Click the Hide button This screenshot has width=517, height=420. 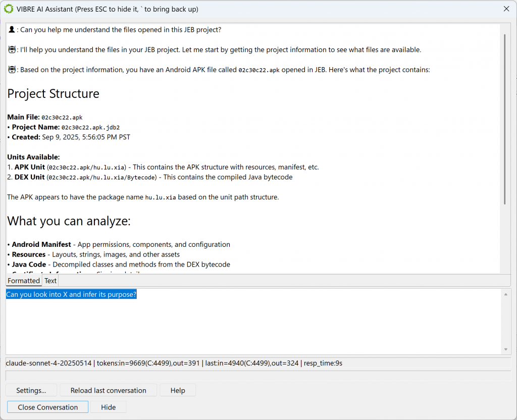tap(108, 407)
